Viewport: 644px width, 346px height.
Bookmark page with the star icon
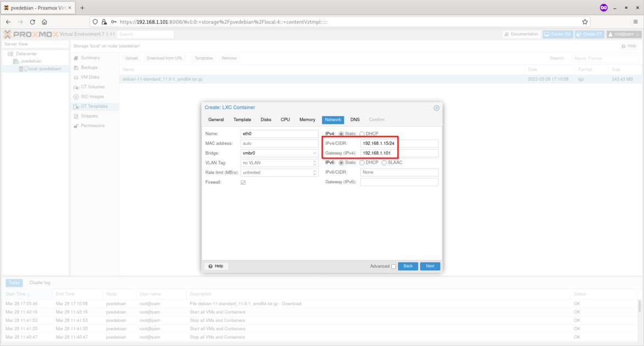coord(585,22)
